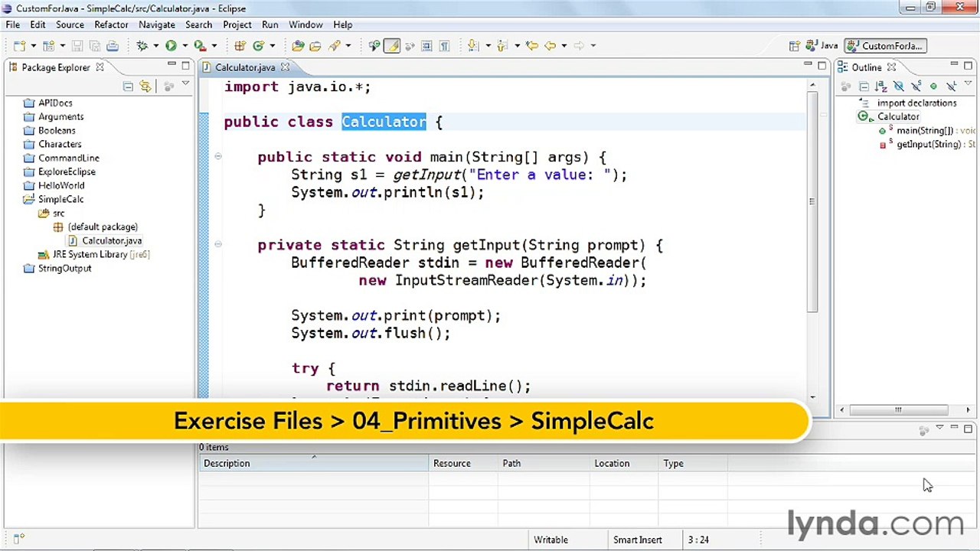
Task: Close the Package Explorer view
Action: click(100, 67)
